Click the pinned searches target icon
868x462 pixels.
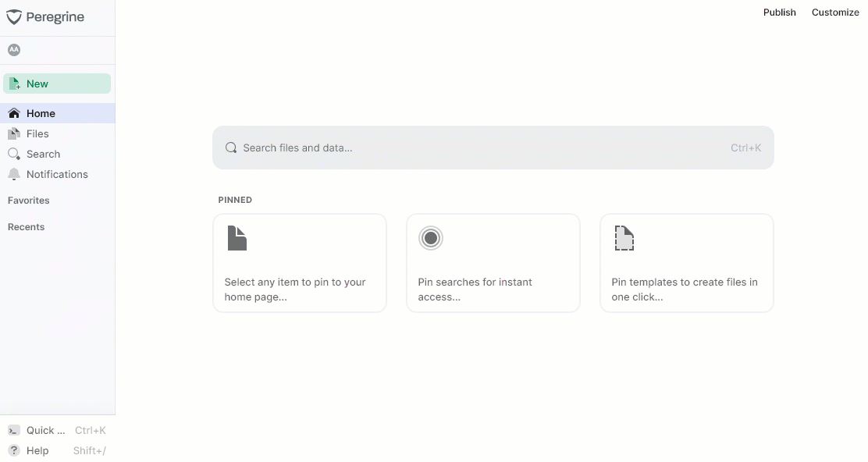coord(431,239)
